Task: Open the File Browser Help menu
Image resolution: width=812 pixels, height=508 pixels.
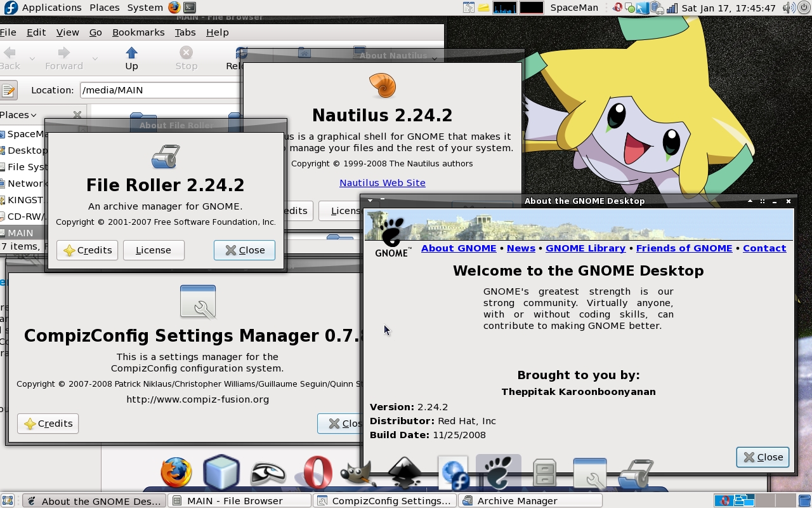Action: 218,32
